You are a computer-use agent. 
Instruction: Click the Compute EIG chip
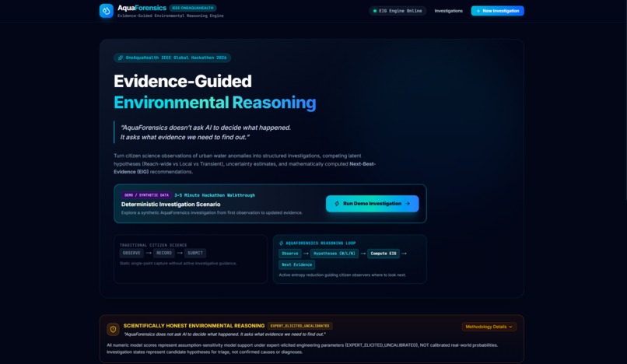(383, 254)
